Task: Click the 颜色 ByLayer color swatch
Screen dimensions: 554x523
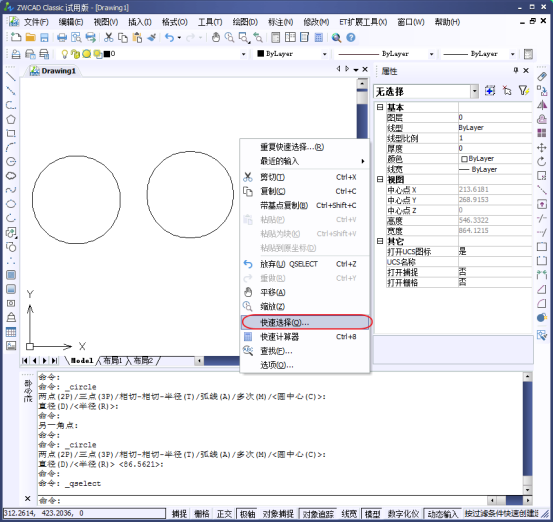Action: click(464, 159)
